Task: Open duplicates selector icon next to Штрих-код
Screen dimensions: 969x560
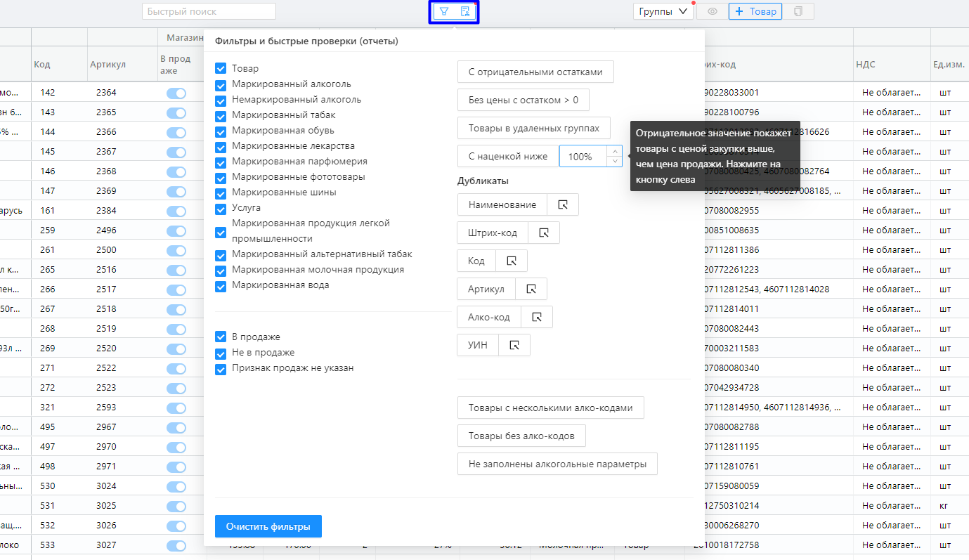Action: (544, 233)
